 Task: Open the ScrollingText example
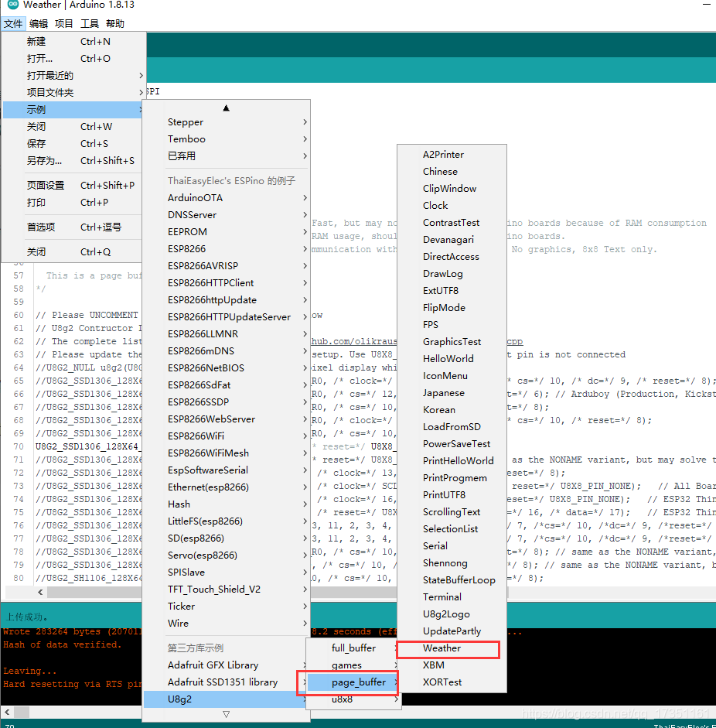tap(452, 511)
